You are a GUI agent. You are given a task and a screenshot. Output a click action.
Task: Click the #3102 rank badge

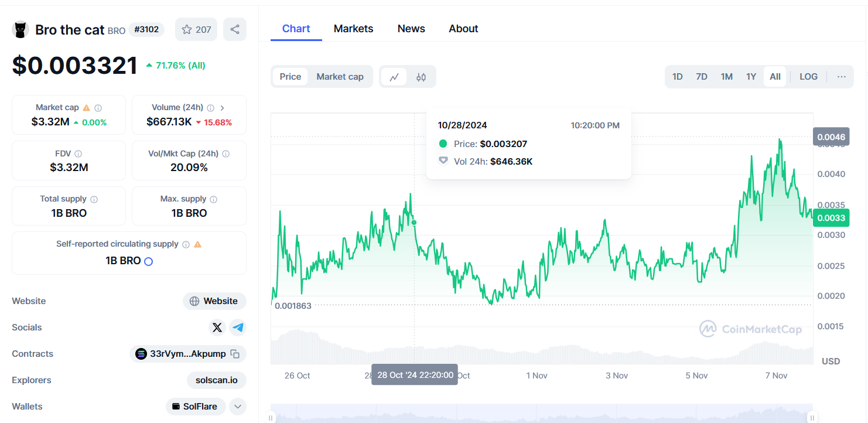tap(146, 29)
